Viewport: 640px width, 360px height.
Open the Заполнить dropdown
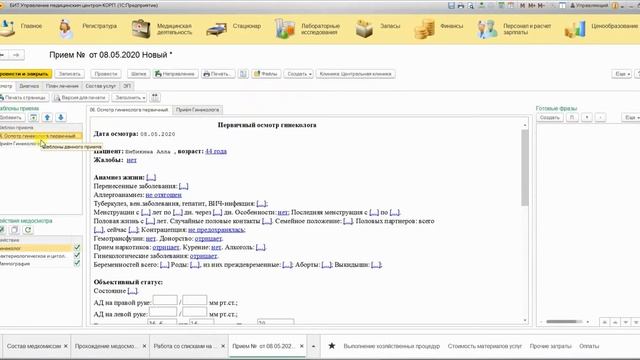tap(129, 98)
